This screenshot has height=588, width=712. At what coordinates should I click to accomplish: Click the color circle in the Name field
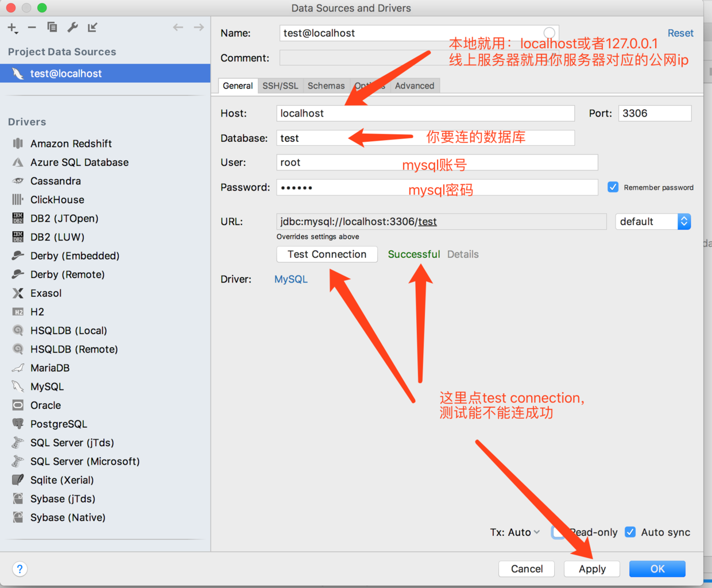click(x=550, y=33)
